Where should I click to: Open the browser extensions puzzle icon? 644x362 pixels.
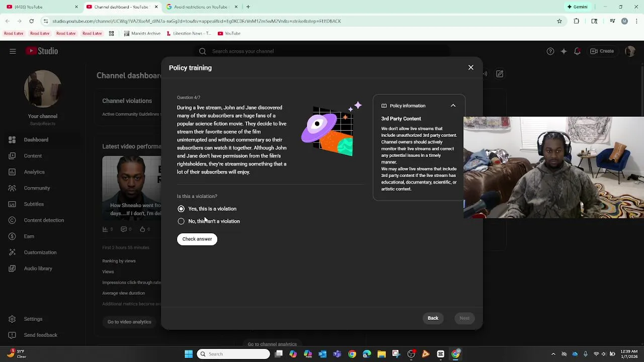point(577,21)
